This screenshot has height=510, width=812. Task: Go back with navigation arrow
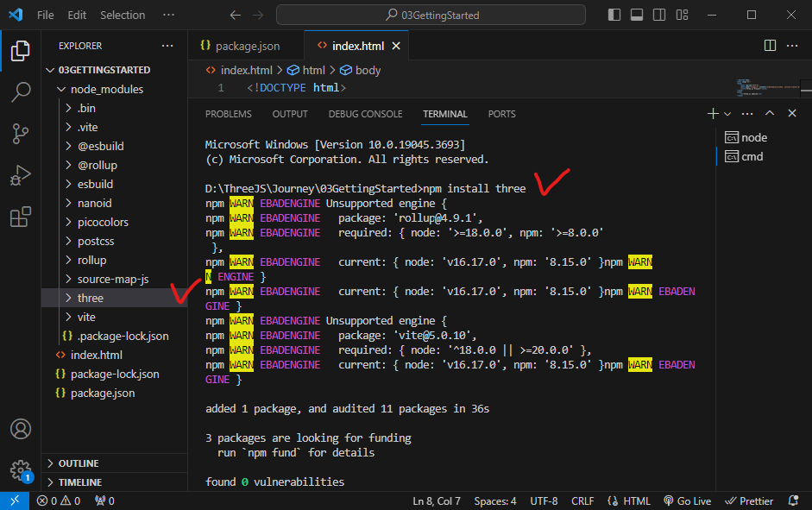pos(235,15)
